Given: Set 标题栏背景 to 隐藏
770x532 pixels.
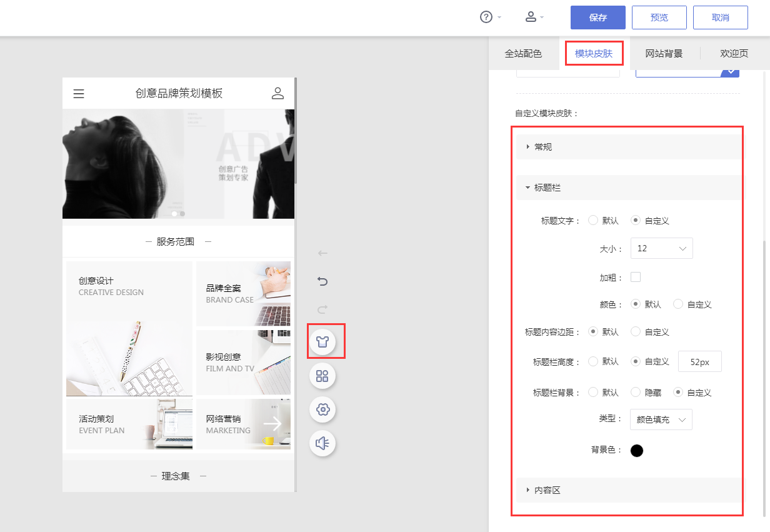Looking at the screenshot, I should pyautogui.click(x=636, y=393).
